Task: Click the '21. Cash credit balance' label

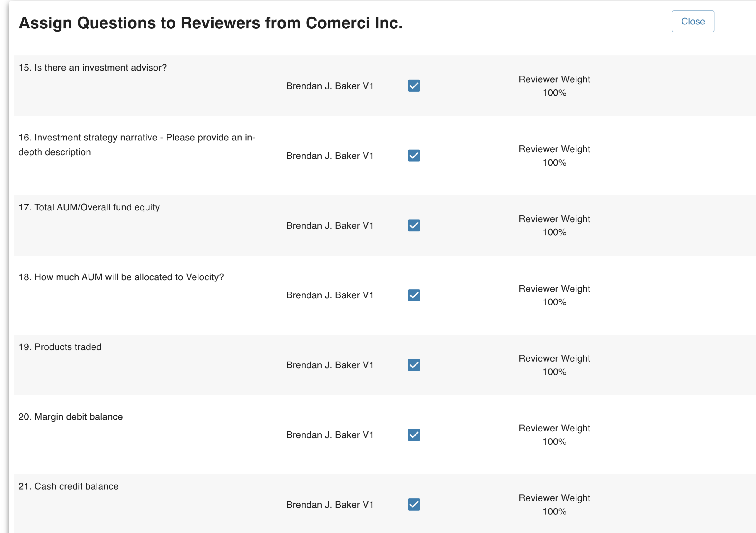Action: tap(69, 486)
